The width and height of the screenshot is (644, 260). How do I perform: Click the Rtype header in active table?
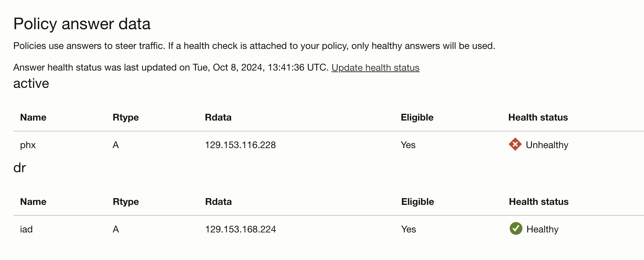point(126,118)
